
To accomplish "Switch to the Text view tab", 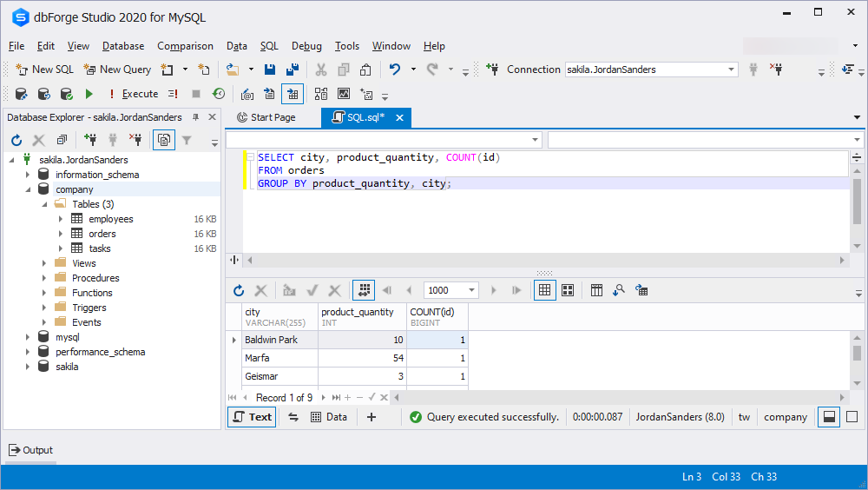I will pos(253,417).
